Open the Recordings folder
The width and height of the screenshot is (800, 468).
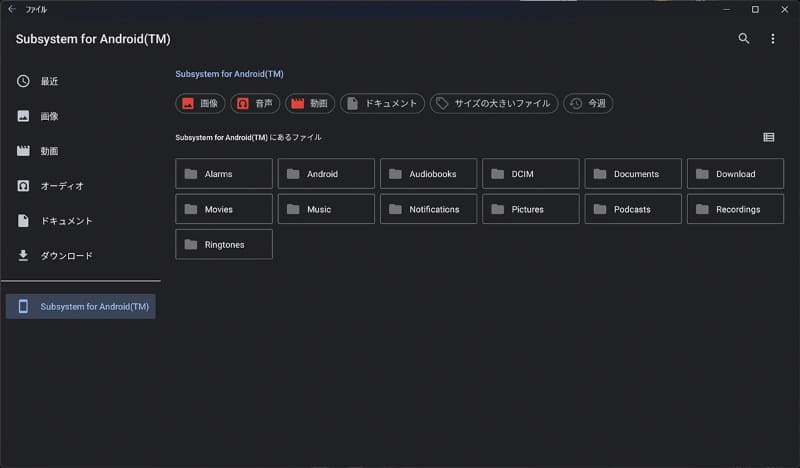point(735,209)
